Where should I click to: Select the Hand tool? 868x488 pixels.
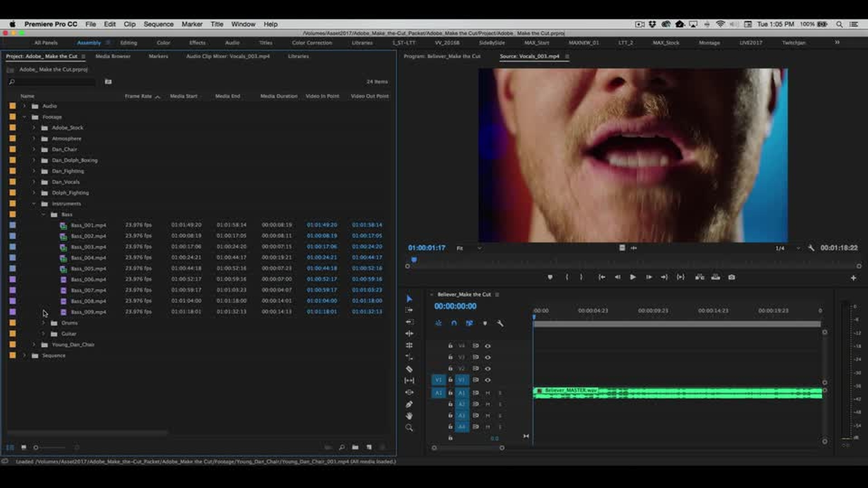(409, 416)
